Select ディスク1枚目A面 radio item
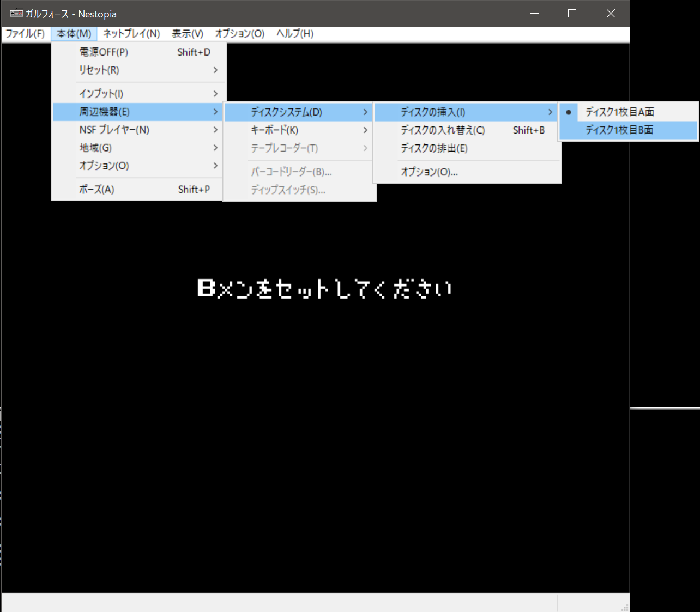Image resolution: width=700 pixels, height=612 pixels. pos(629,112)
